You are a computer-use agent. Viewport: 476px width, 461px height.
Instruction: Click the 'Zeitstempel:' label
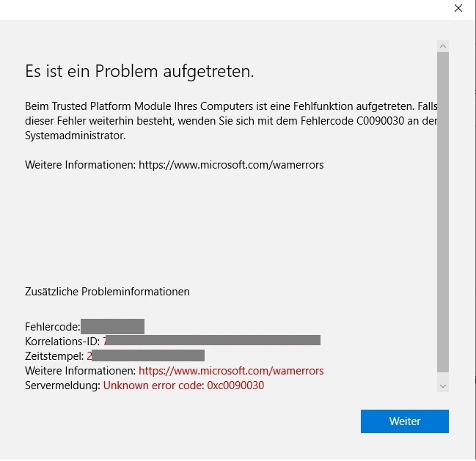click(54, 355)
